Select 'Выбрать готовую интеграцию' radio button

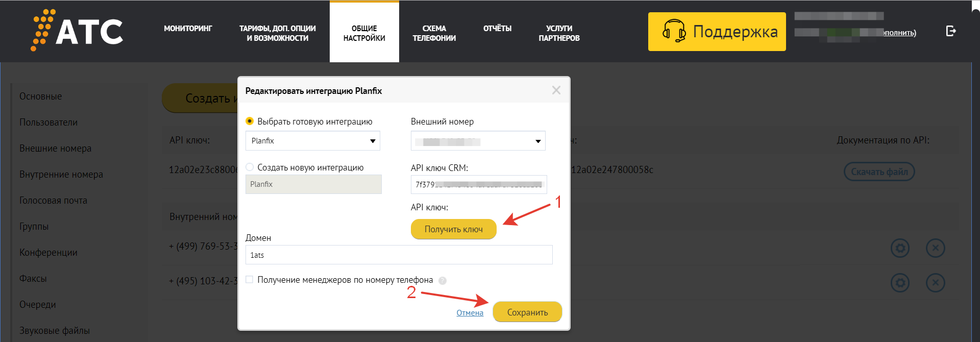point(250,121)
